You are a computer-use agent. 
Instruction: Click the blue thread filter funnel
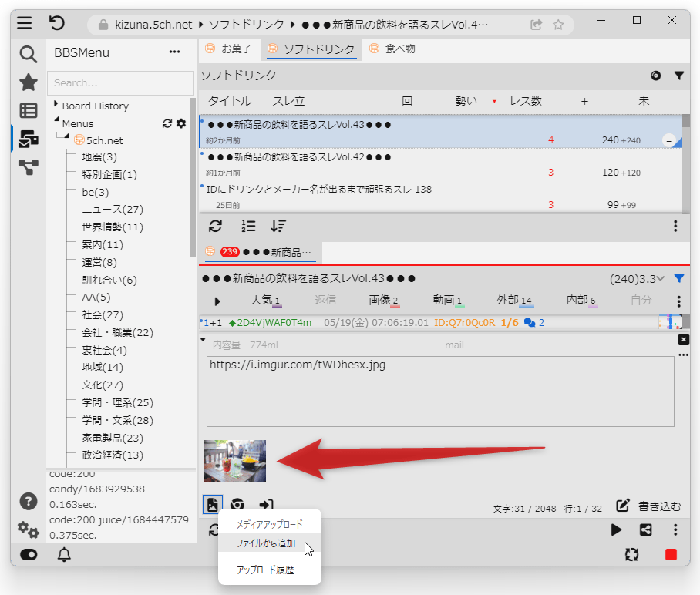[x=679, y=278]
